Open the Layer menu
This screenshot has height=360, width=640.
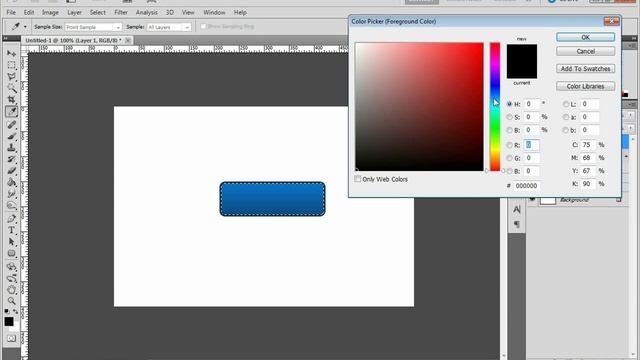(74, 13)
